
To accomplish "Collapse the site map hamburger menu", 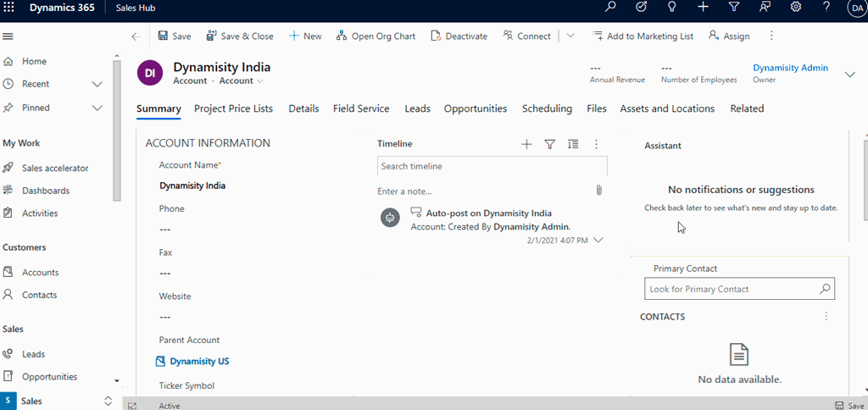I will [8, 36].
